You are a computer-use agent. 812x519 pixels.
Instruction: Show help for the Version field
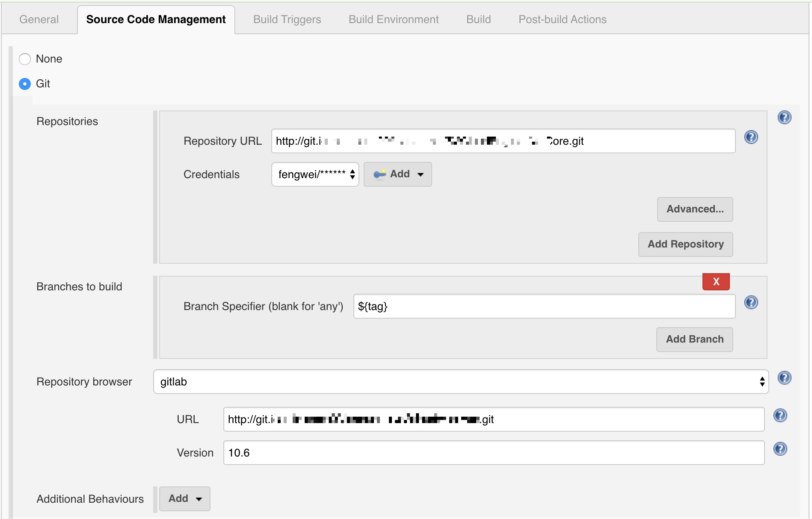point(780,449)
